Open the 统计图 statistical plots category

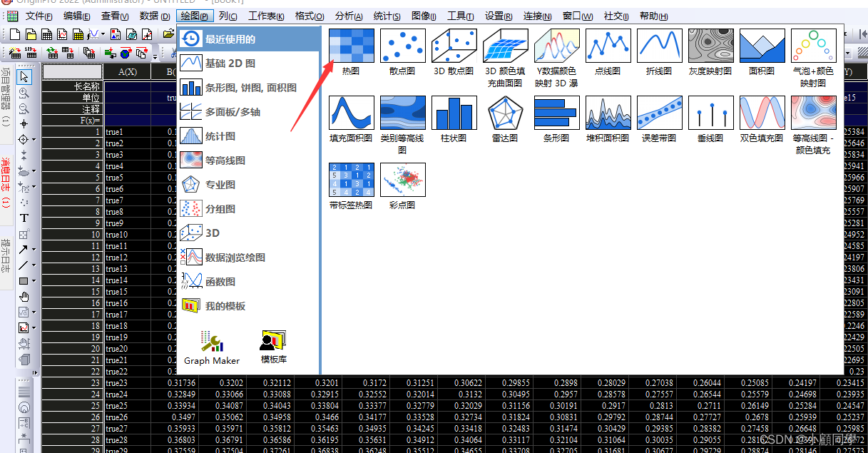point(248,136)
